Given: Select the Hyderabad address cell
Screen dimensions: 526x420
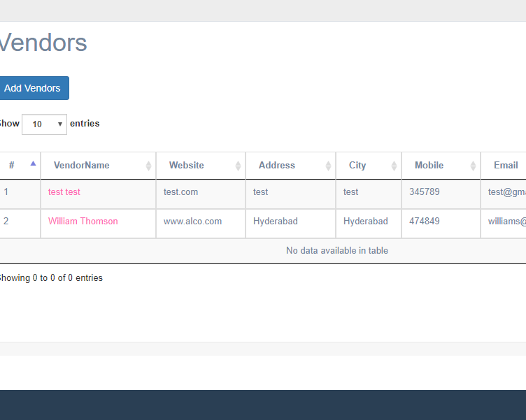Looking at the screenshot, I should [290, 224].
